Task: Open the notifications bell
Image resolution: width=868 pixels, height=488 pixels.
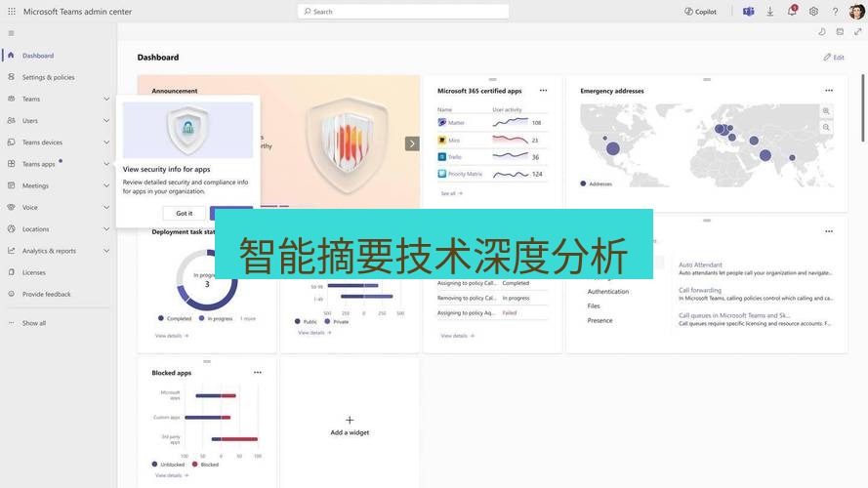Action: point(792,11)
